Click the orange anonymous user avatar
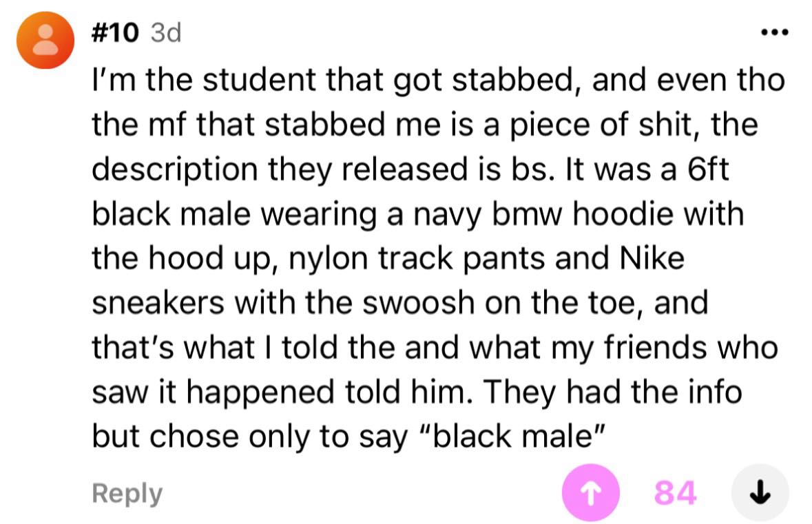The height and width of the screenshot is (524, 812). [45, 41]
